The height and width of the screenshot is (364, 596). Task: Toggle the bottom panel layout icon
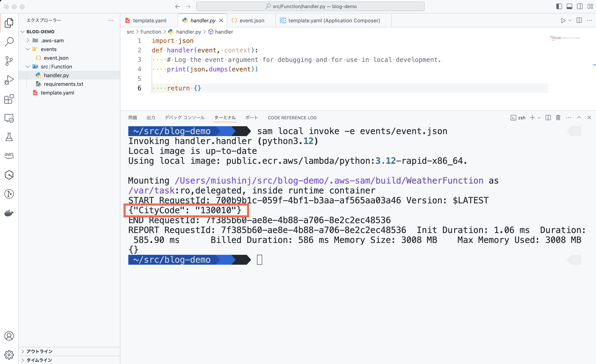569,7
